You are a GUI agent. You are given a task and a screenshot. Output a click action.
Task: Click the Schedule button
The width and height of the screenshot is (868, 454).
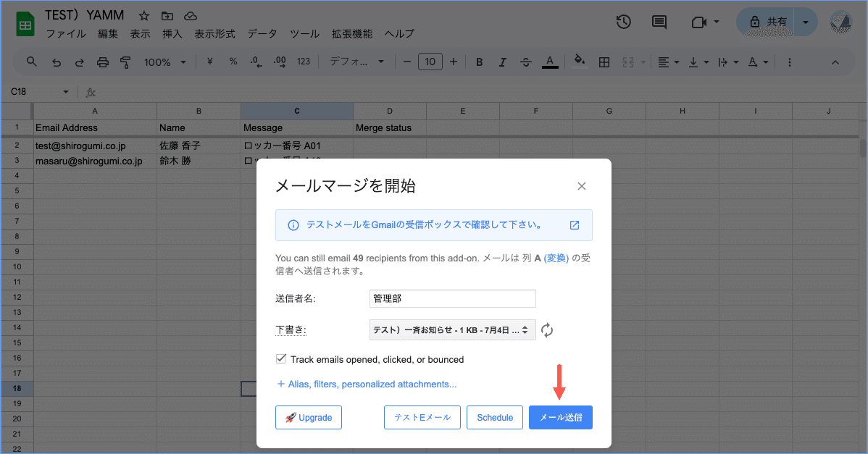click(495, 418)
